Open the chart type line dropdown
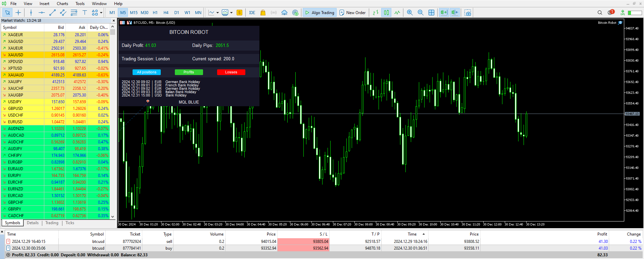The image size is (644, 259). (x=213, y=13)
